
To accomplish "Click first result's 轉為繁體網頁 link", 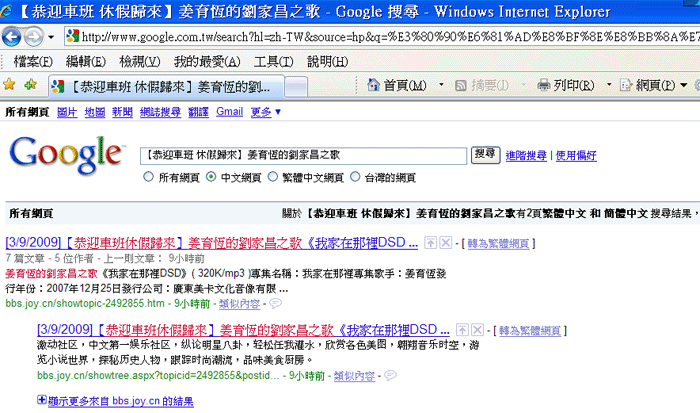I will coord(498,244).
